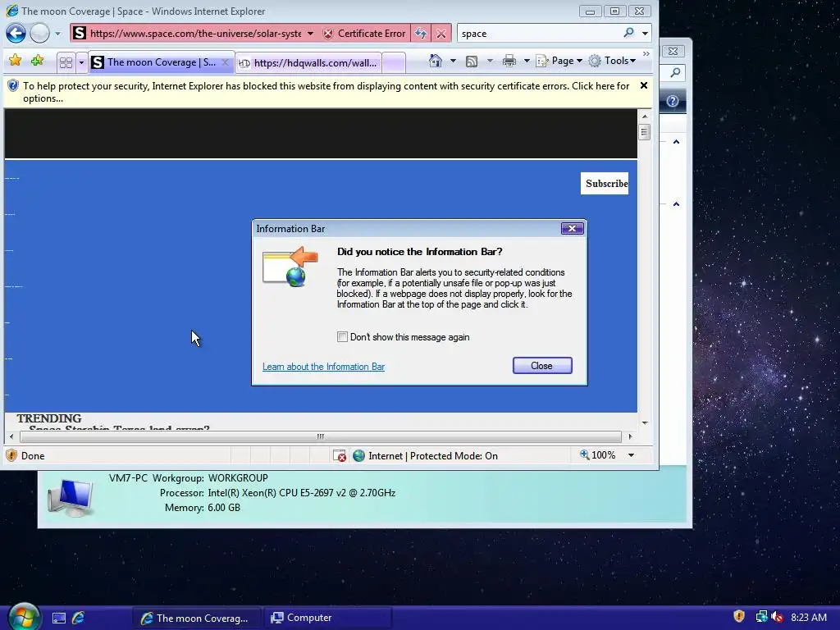Click the 100% zoom level button
Image resolution: width=840 pixels, height=630 pixels.
click(x=597, y=455)
